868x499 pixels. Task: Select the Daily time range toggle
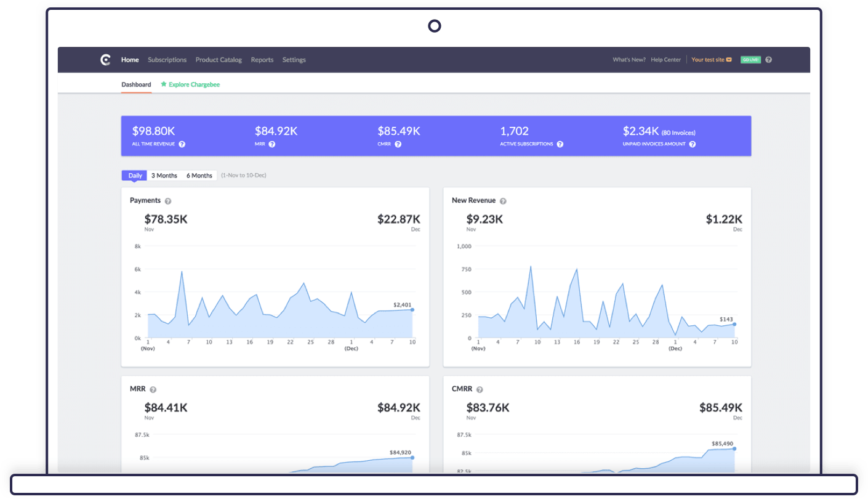(135, 176)
